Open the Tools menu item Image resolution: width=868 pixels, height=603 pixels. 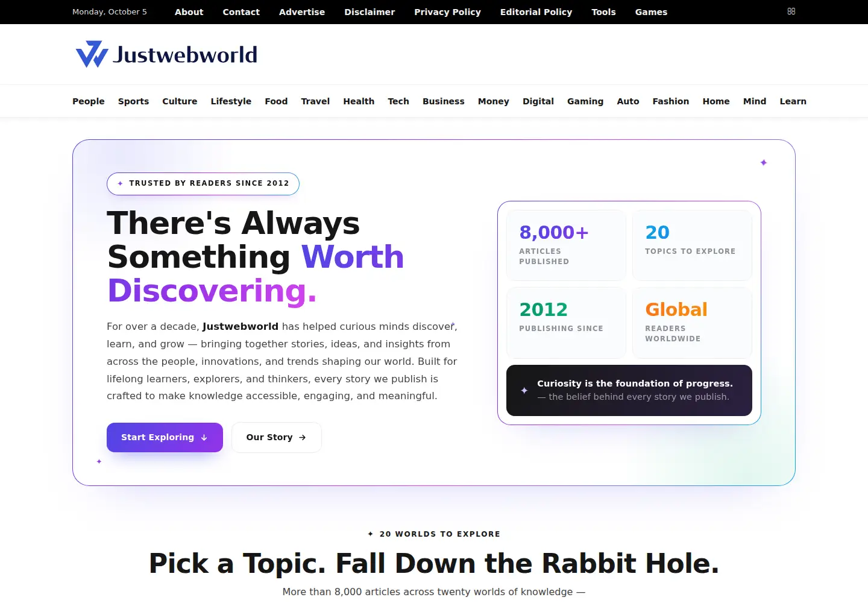[603, 12]
